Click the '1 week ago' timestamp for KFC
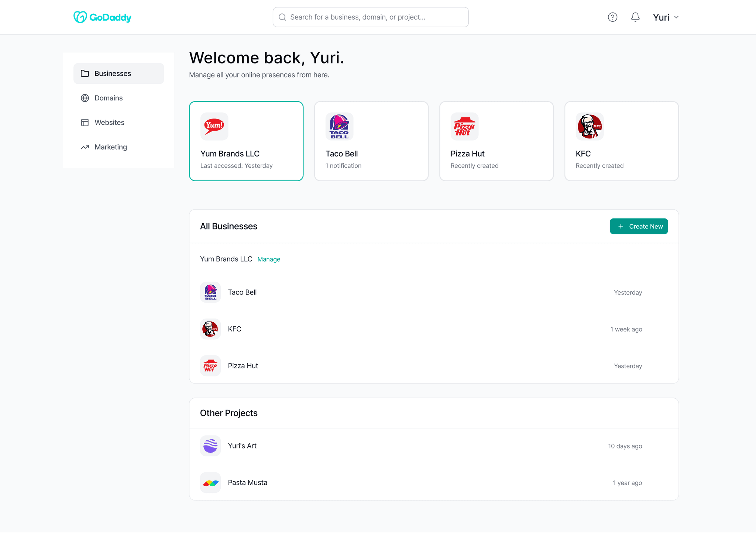The width and height of the screenshot is (756, 533). [x=626, y=329]
